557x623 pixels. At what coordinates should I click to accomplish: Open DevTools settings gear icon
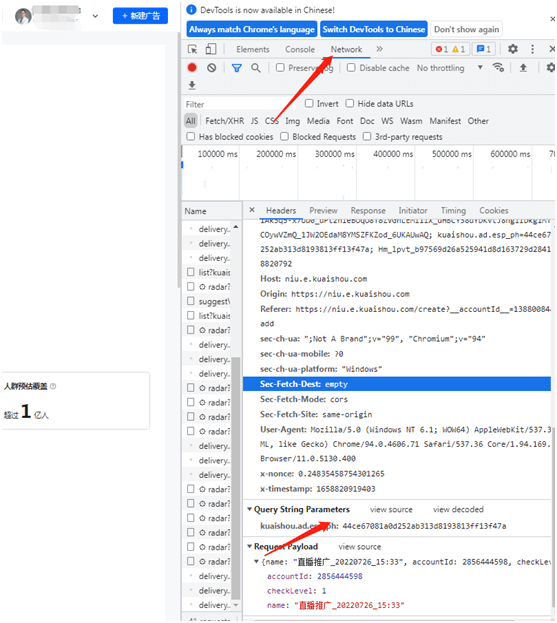tap(513, 49)
